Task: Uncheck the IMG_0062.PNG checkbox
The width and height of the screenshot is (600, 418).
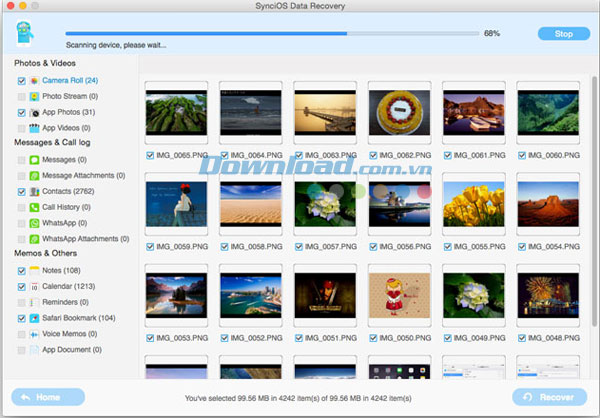Action: point(373,155)
